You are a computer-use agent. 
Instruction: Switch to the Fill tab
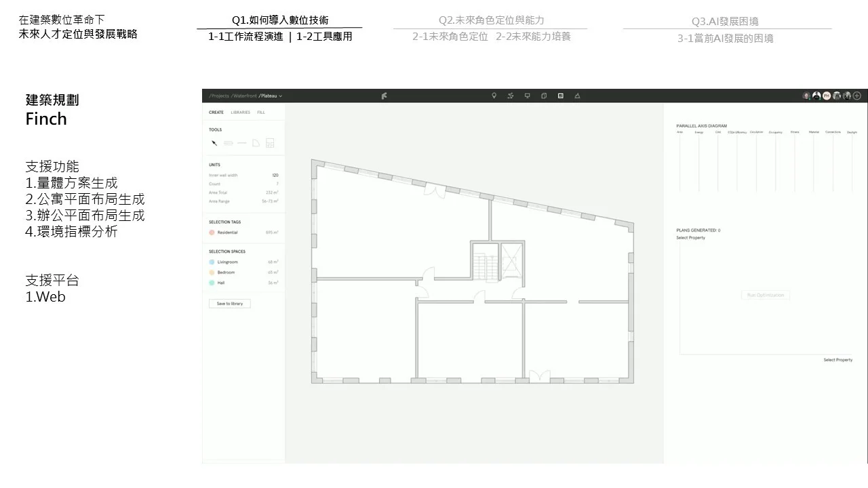pyautogui.click(x=261, y=113)
